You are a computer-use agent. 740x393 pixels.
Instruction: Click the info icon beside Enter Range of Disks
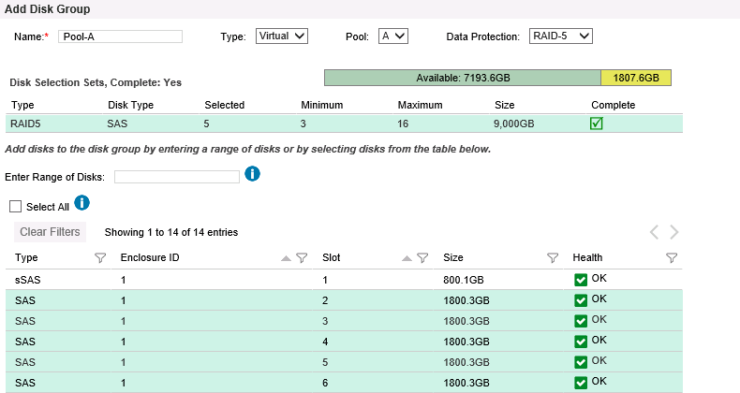tap(252, 174)
